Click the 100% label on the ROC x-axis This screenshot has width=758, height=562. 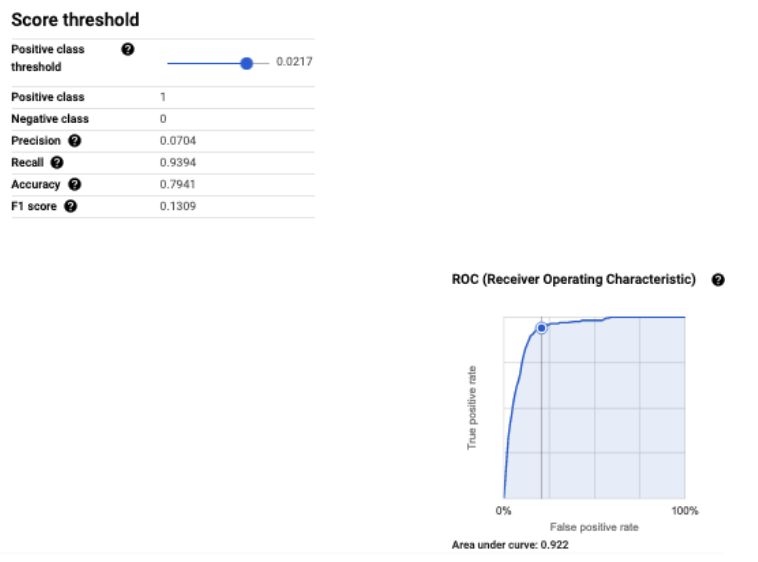tap(685, 511)
